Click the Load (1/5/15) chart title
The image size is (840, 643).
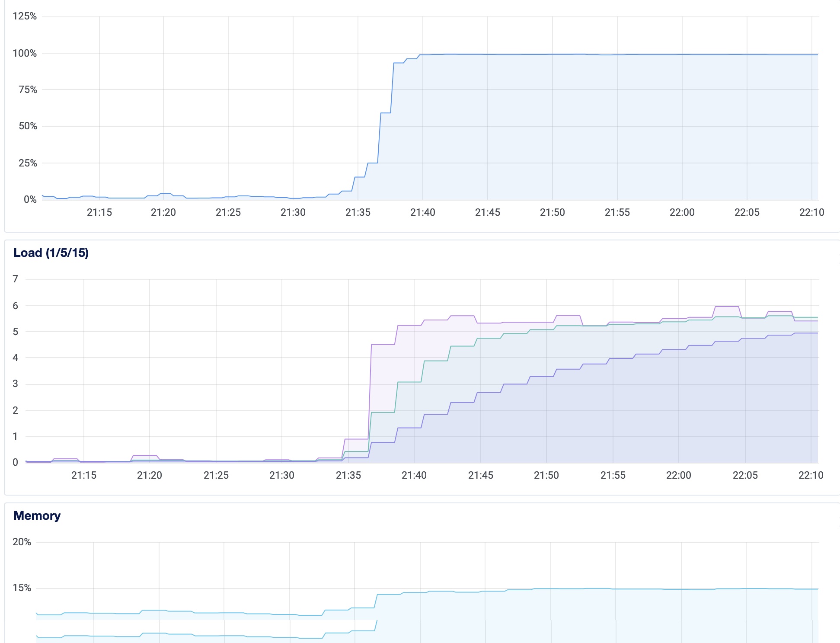(x=51, y=253)
